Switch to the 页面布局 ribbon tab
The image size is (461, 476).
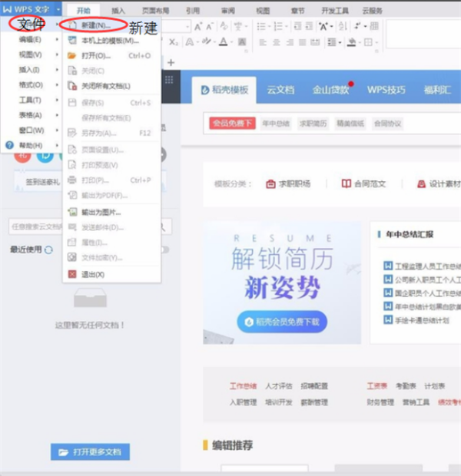click(x=156, y=11)
